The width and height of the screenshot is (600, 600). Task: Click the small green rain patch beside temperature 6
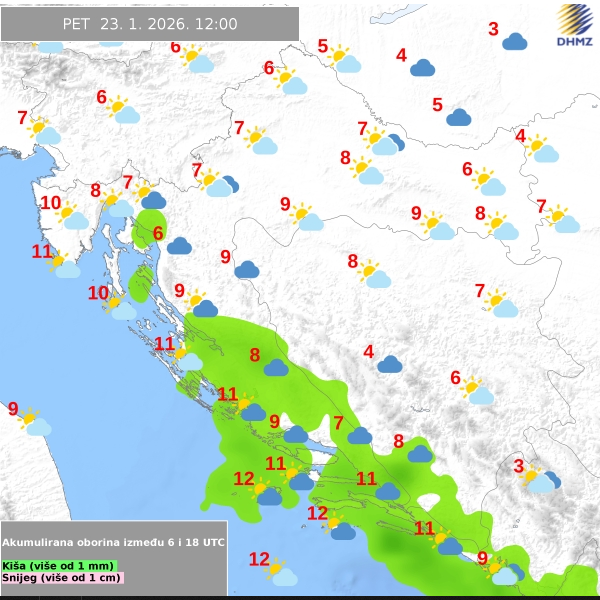[151, 226]
